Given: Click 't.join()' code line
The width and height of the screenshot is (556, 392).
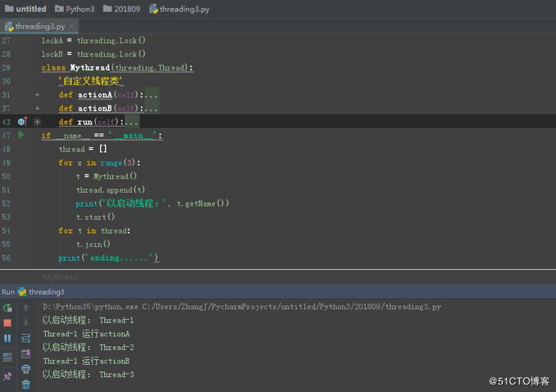Looking at the screenshot, I should pyautogui.click(x=93, y=244).
